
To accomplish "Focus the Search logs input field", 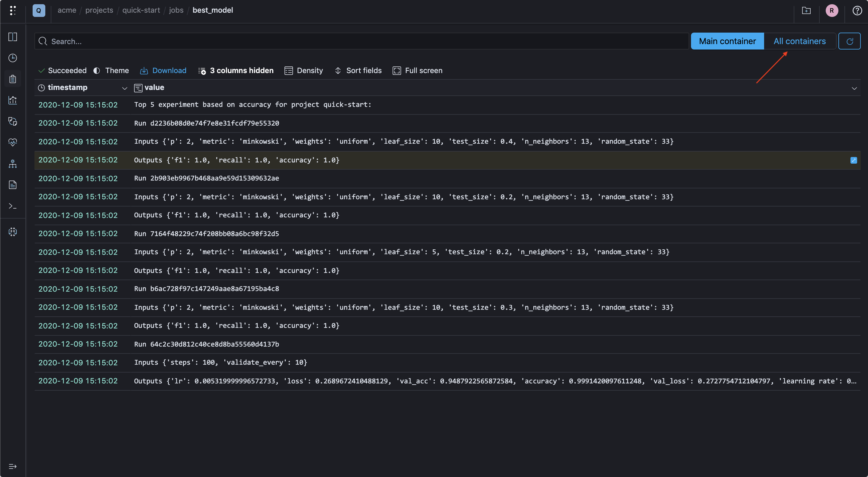I will tap(362, 41).
